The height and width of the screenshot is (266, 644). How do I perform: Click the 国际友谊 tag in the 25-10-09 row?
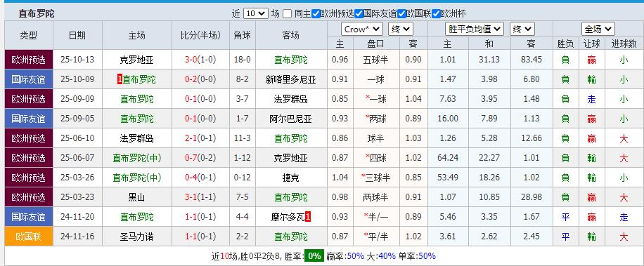coord(29,79)
